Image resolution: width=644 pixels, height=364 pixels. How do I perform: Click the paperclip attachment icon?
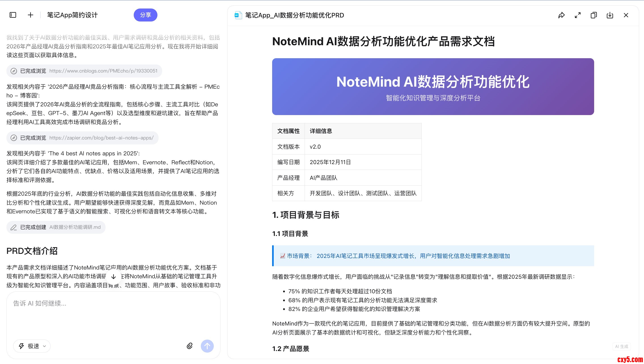click(189, 346)
